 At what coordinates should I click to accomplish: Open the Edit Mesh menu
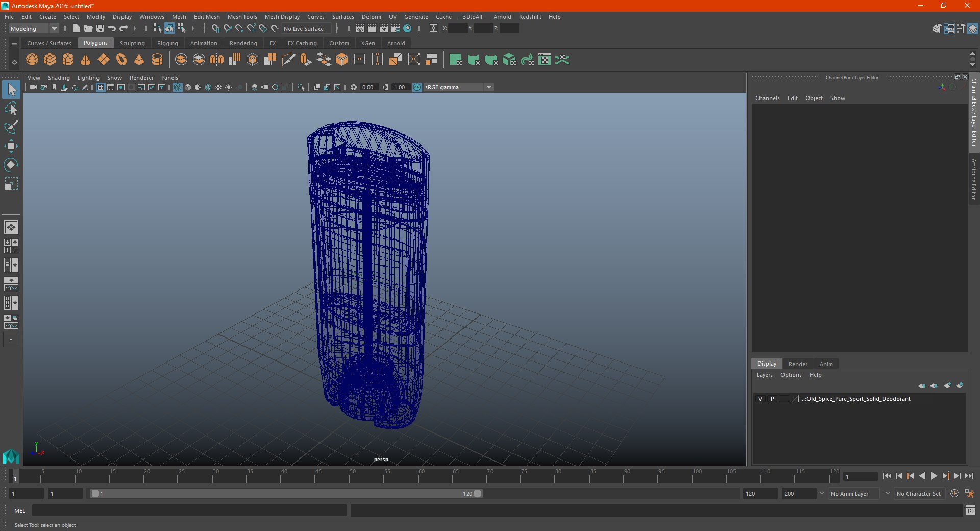(207, 17)
